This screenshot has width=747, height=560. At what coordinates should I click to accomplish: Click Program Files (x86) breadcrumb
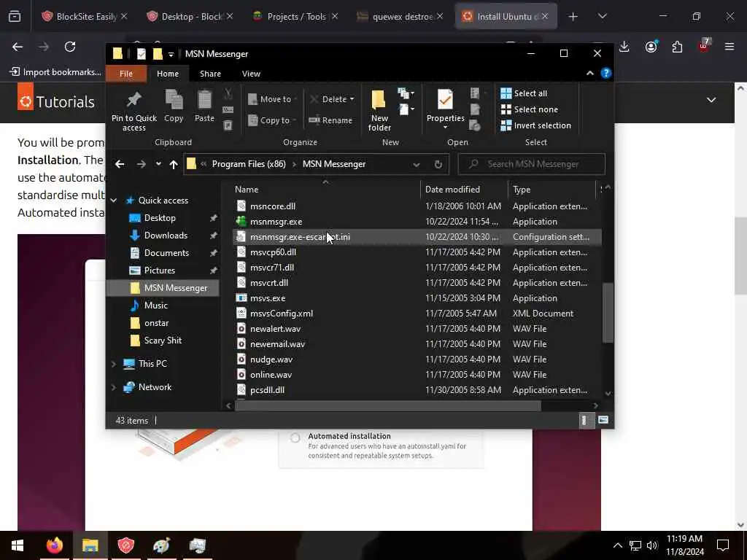[x=249, y=164]
